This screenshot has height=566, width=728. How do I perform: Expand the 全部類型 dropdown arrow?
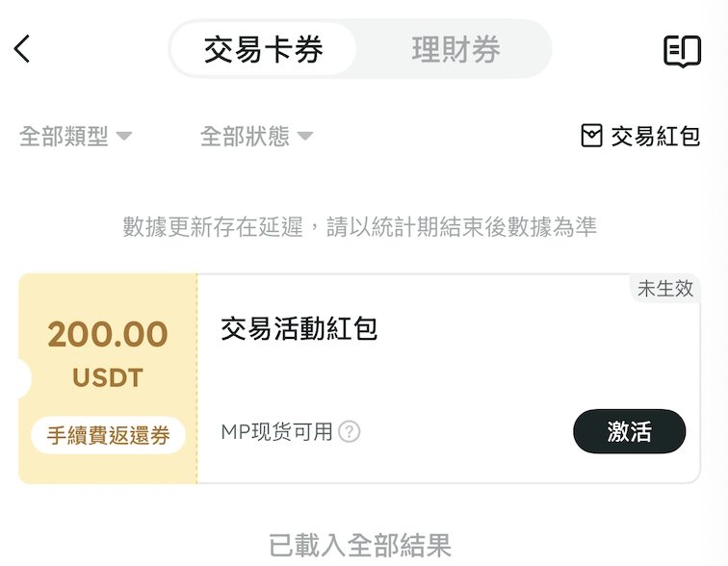pyautogui.click(x=124, y=136)
